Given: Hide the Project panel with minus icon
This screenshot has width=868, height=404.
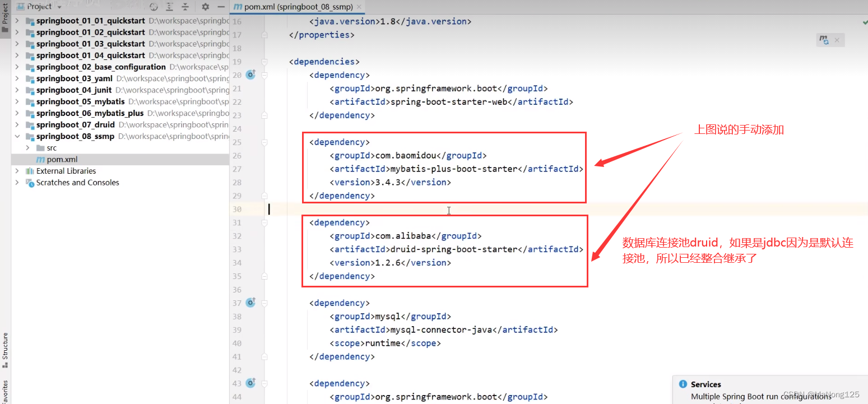Looking at the screenshot, I should click(220, 7).
